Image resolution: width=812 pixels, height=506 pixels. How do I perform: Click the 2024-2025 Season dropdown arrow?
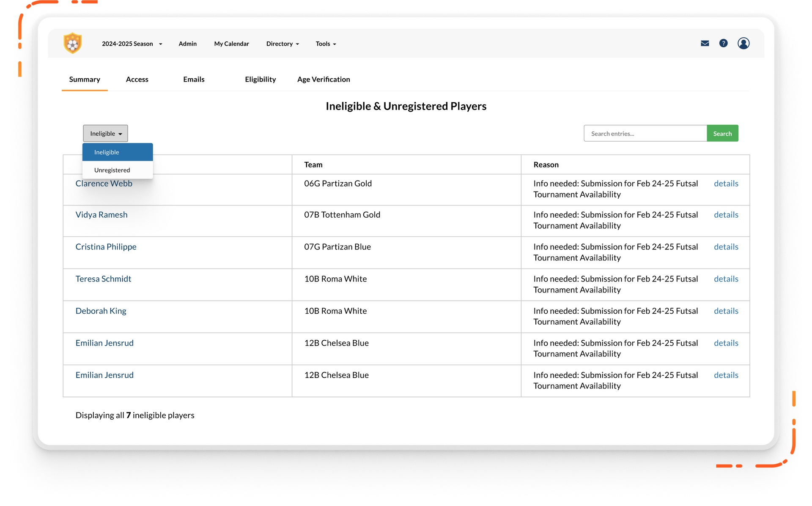160,44
